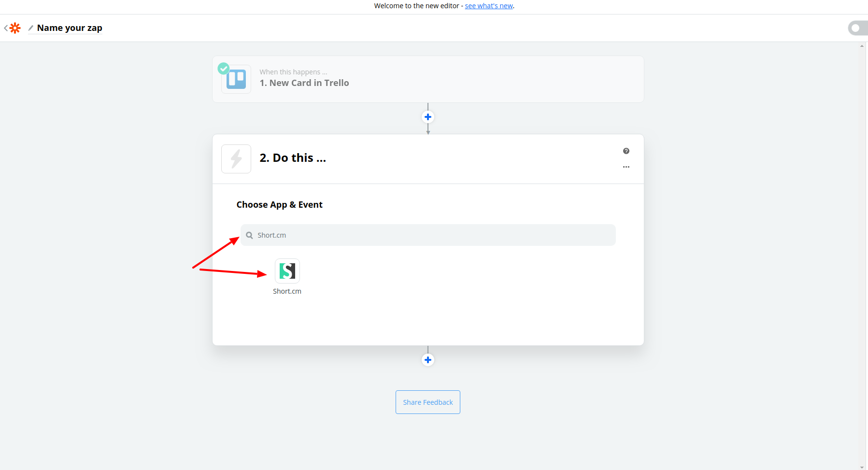
Task: Select the Short.cm app icon
Action: [x=287, y=271]
